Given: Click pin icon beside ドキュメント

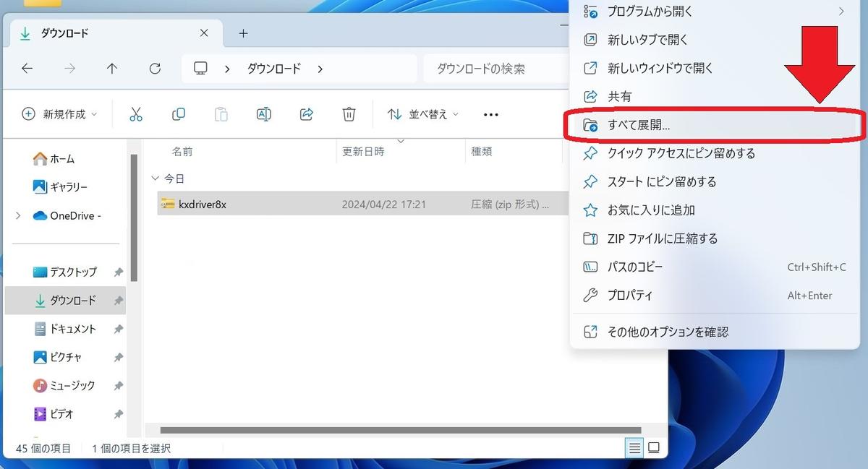Looking at the screenshot, I should click(x=118, y=330).
